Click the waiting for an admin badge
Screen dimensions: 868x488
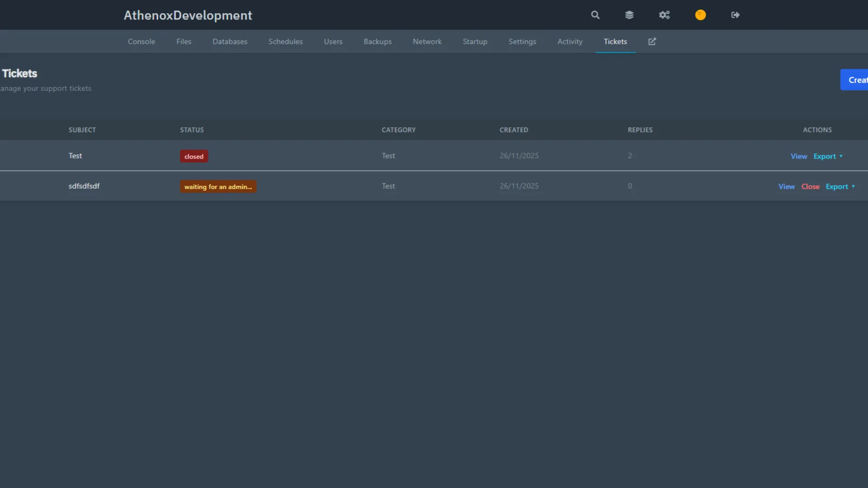(x=218, y=187)
